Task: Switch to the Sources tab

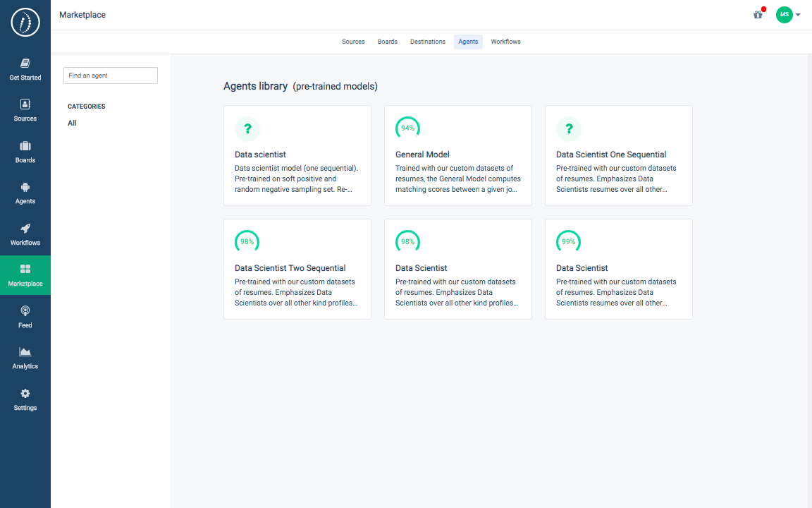Action: click(353, 42)
